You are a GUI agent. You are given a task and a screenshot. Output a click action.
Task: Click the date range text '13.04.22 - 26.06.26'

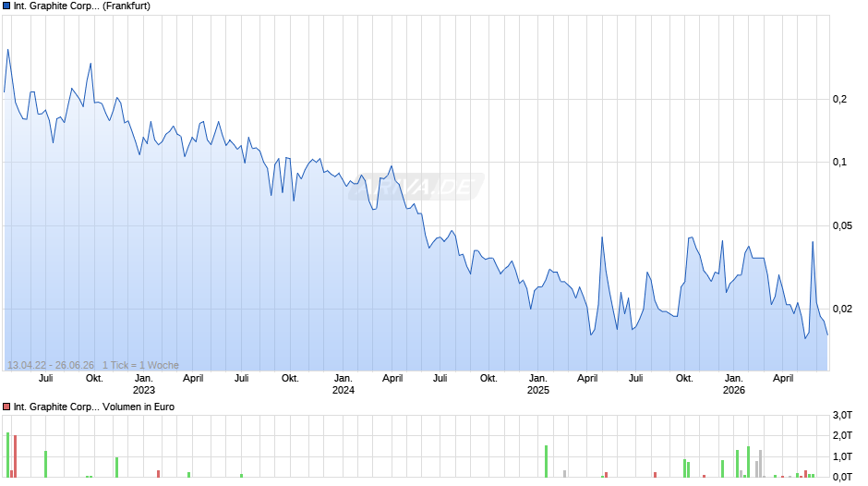51,365
